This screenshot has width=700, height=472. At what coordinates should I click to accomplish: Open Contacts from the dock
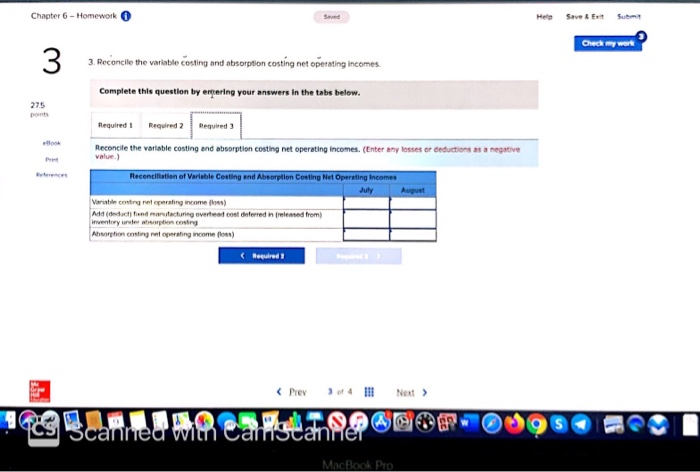[x=94, y=421]
